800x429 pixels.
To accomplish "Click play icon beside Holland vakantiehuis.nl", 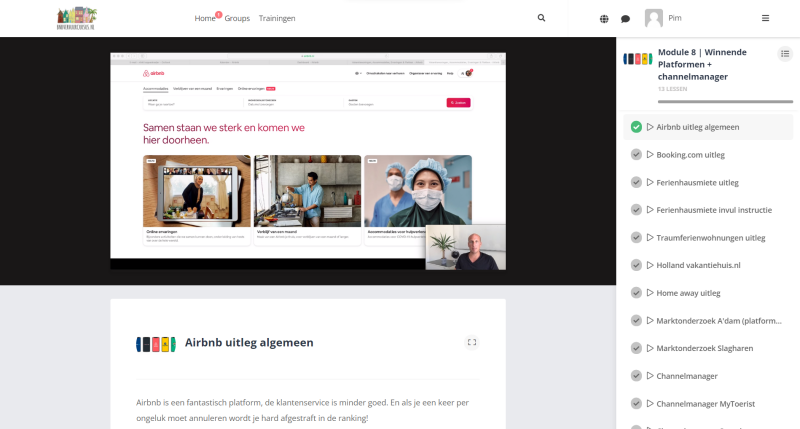I will click(x=650, y=265).
